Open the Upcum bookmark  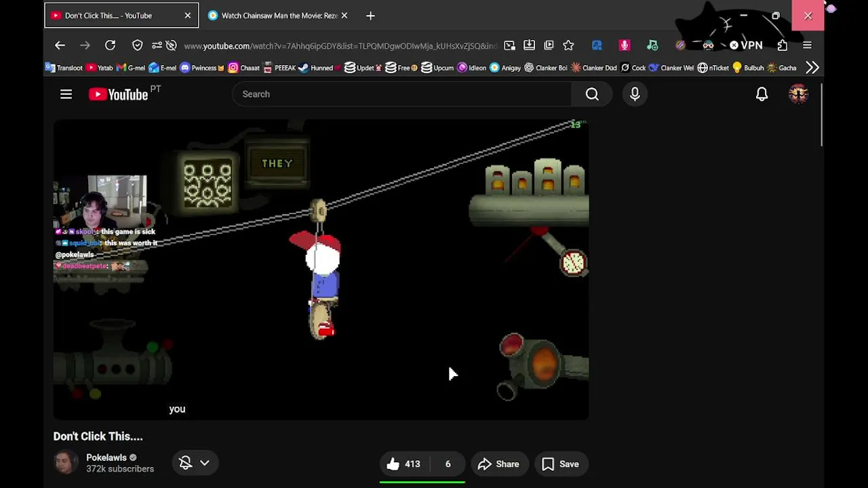tap(437, 68)
